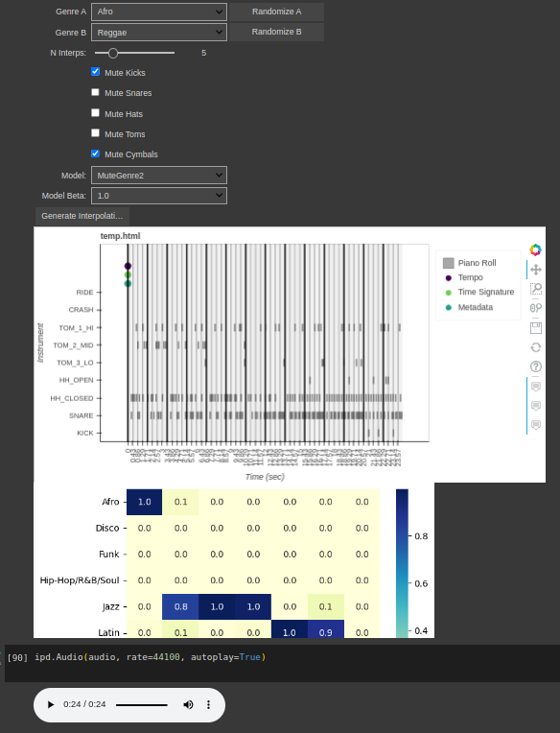Screen dimensions: 560x733
Task: Open the Model Beta dropdown
Action: [x=159, y=196]
